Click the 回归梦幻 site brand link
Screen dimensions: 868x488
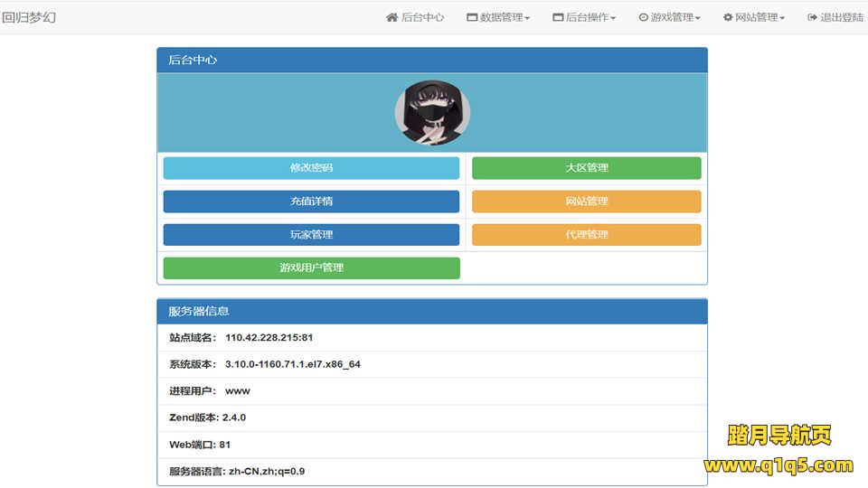point(29,17)
